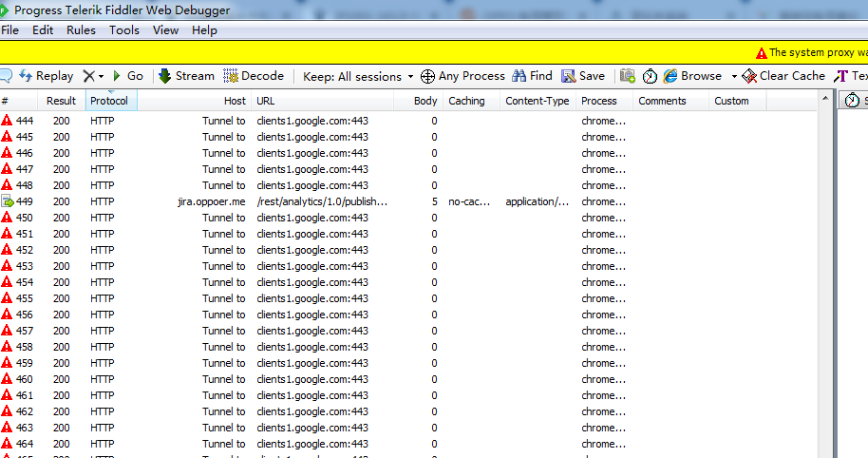This screenshot has height=458, width=868.
Task: Open the Browse dropdown arrow
Action: pos(734,76)
